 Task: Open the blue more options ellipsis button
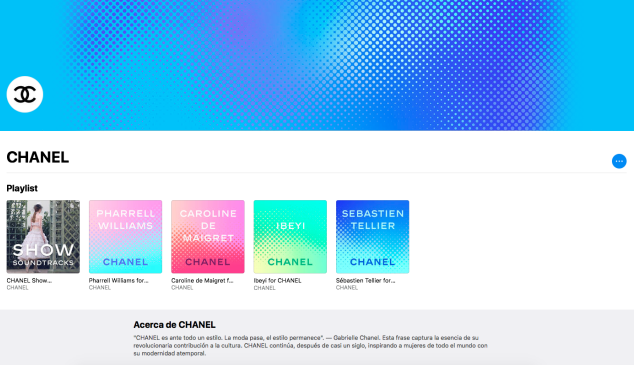pyautogui.click(x=619, y=161)
